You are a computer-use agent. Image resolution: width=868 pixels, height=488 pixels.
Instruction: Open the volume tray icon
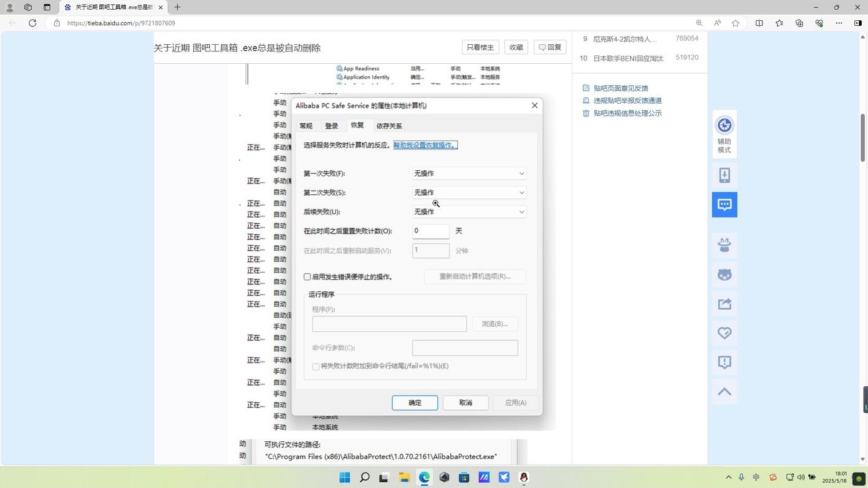tap(801, 477)
